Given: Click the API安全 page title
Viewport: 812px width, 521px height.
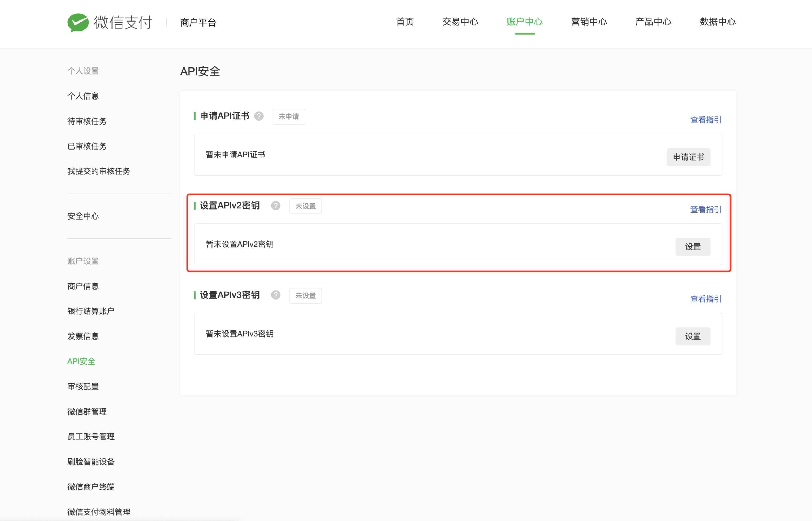Looking at the screenshot, I should [x=200, y=72].
